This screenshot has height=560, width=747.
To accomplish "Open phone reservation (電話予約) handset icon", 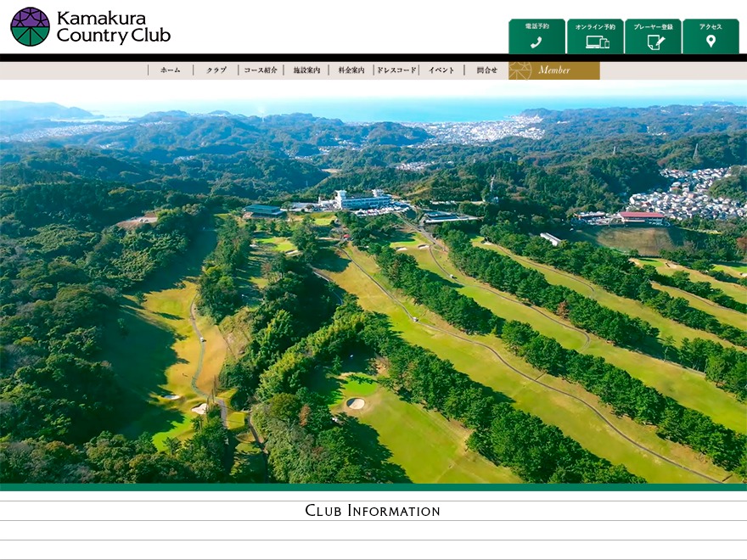I will click(x=536, y=42).
